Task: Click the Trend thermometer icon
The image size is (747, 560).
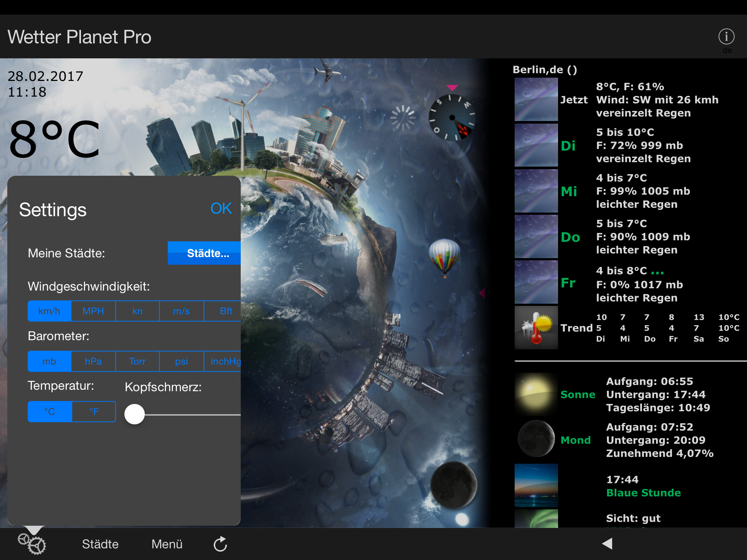Action: pos(536,327)
